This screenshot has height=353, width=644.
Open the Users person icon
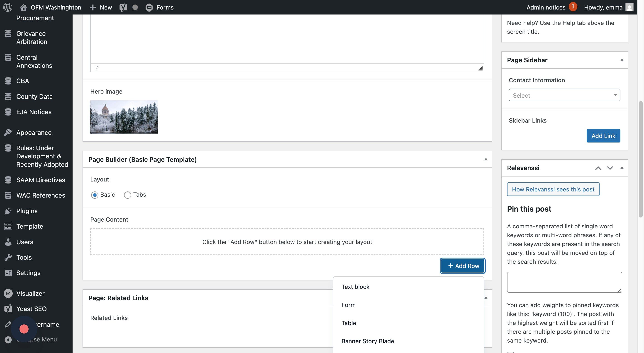click(8, 242)
